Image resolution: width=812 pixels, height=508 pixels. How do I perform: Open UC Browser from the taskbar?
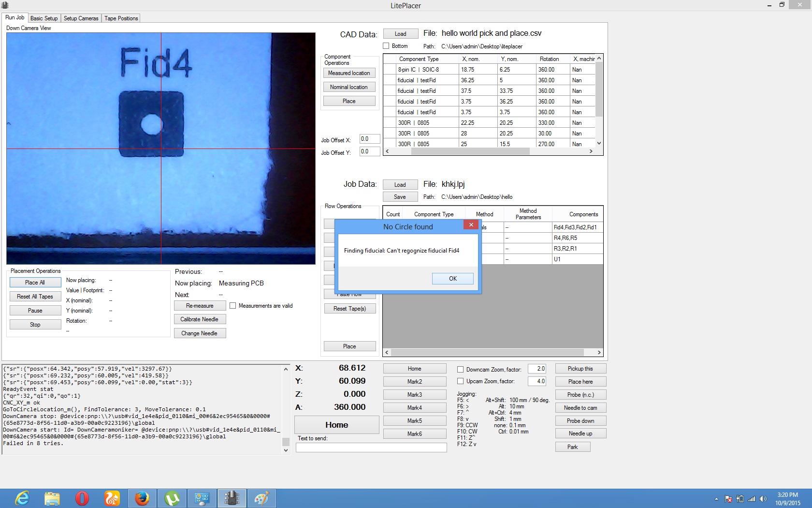tap(112, 498)
